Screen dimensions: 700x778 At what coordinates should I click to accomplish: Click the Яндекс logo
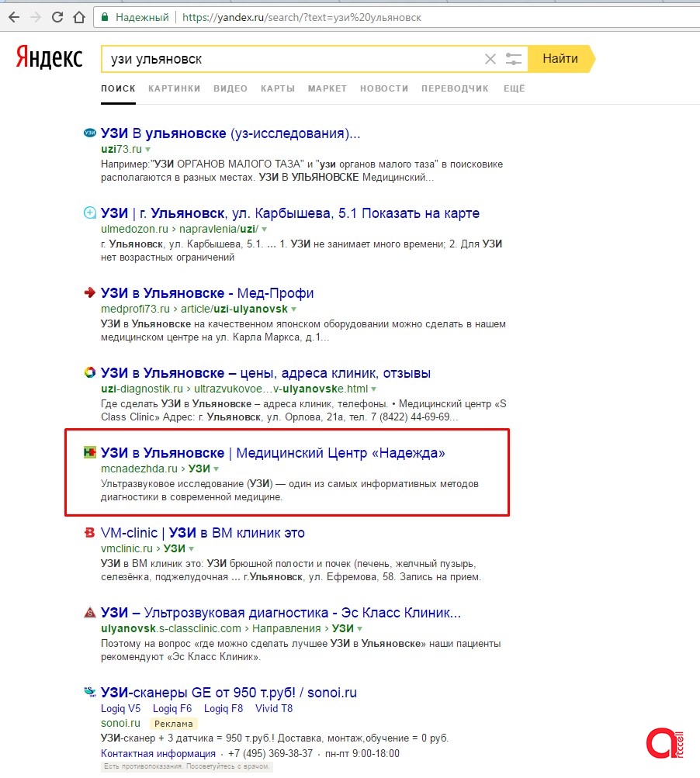[x=49, y=57]
